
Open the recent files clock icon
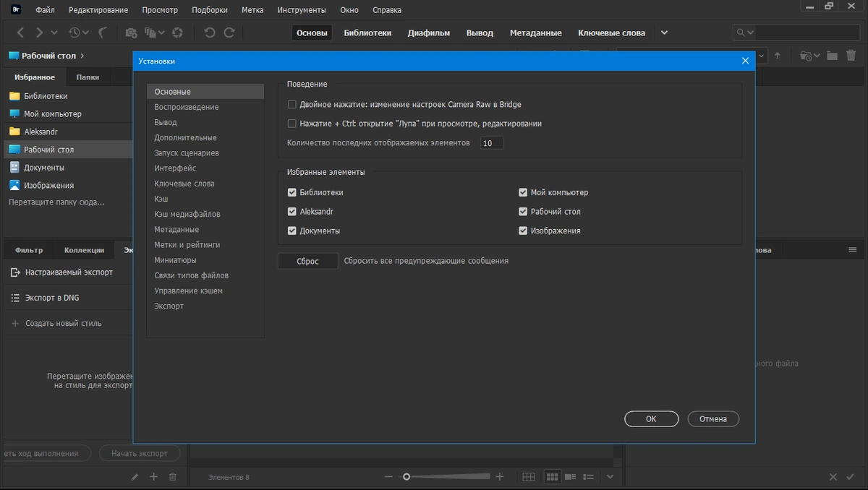(75, 33)
